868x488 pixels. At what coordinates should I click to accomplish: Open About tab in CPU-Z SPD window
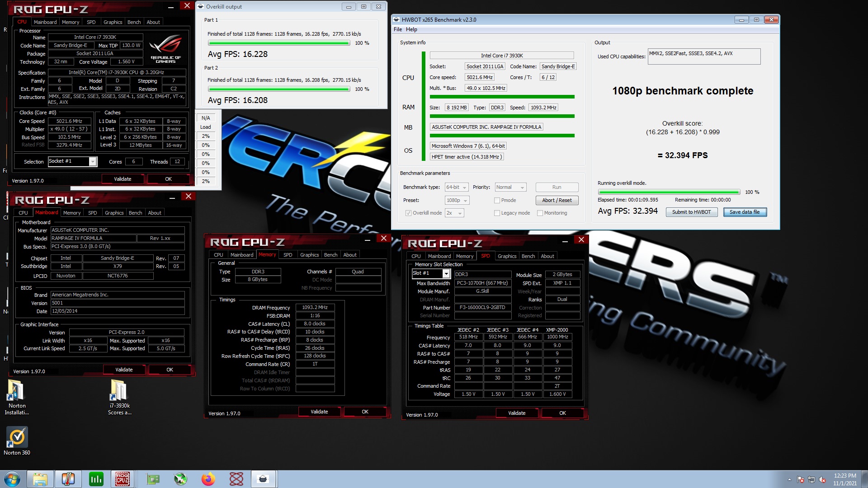[x=547, y=256]
